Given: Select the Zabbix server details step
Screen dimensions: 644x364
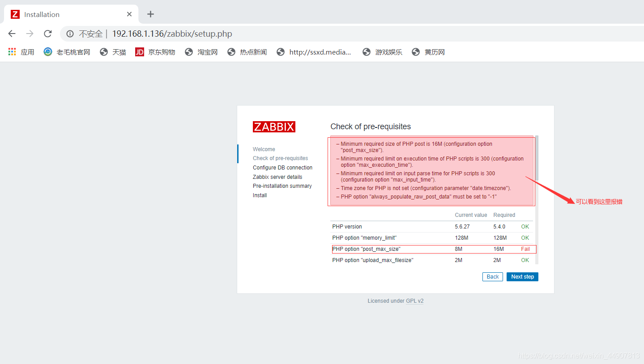Looking at the screenshot, I should 277,177.
